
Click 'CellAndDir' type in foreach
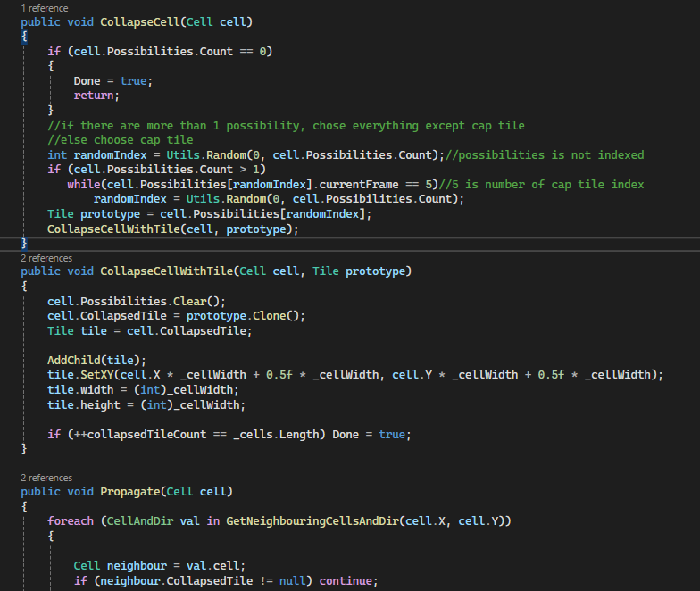[139, 521]
